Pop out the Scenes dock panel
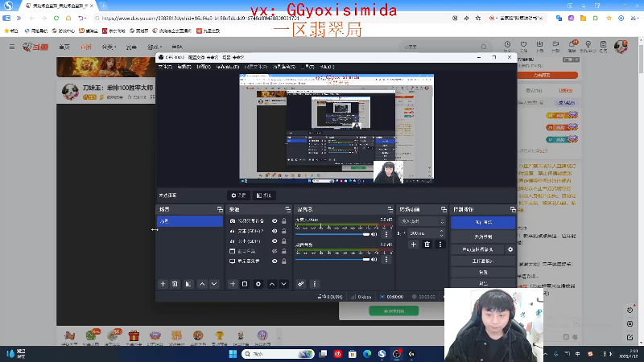 220,209
